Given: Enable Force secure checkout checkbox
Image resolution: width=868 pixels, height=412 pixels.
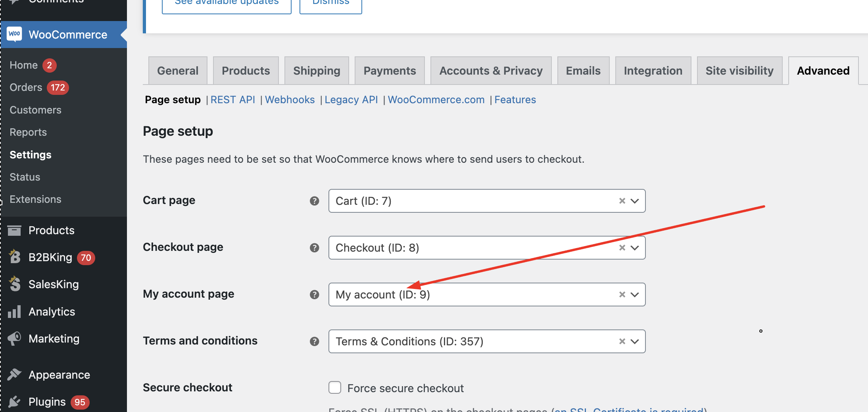Looking at the screenshot, I should (x=335, y=387).
